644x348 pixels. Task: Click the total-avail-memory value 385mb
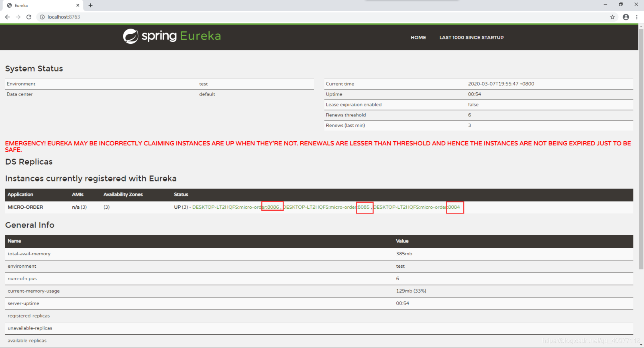point(404,254)
